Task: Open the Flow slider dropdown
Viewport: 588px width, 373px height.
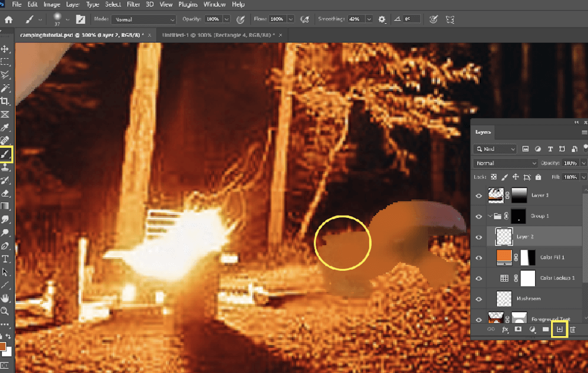Action: pos(290,19)
